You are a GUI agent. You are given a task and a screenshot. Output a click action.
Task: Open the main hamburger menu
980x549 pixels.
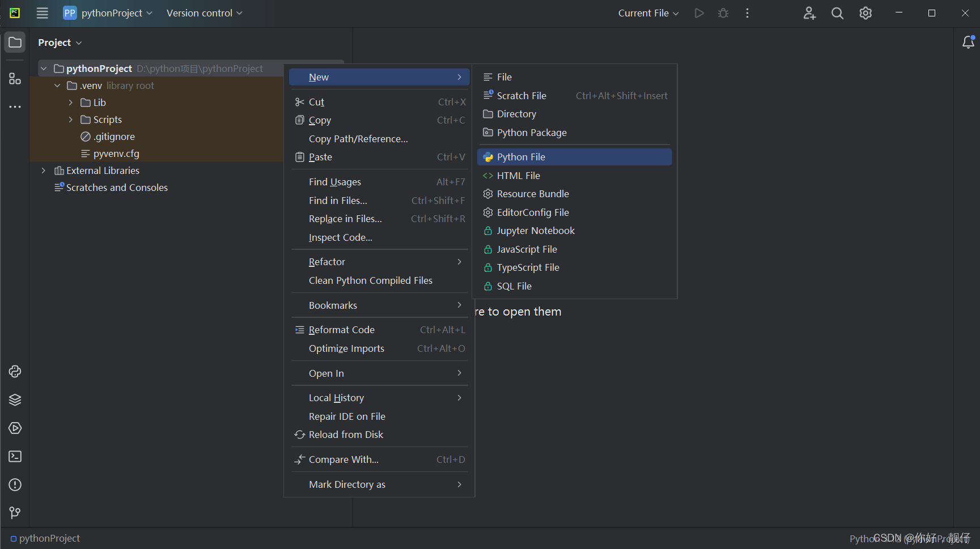tap(43, 13)
